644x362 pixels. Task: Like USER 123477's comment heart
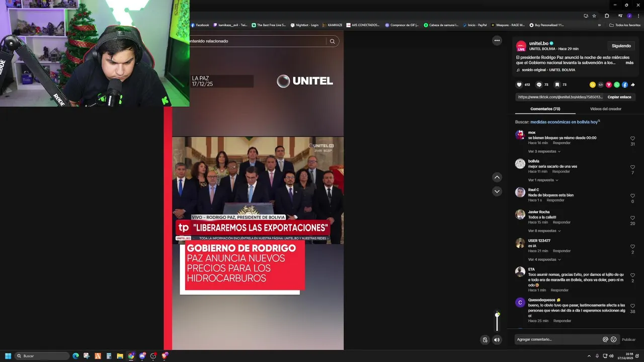[632, 246]
